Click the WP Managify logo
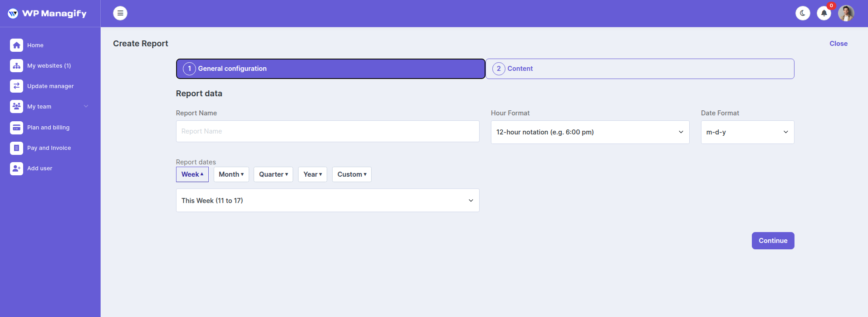 [47, 13]
